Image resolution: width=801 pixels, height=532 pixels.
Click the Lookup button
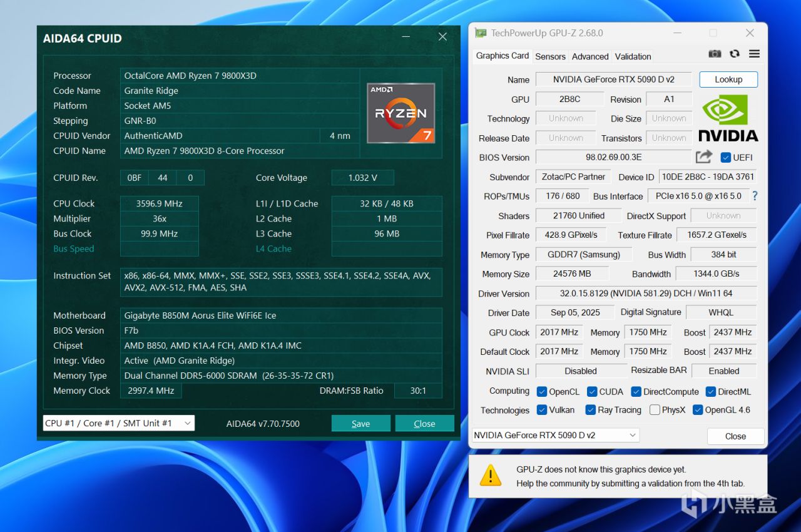click(x=728, y=79)
